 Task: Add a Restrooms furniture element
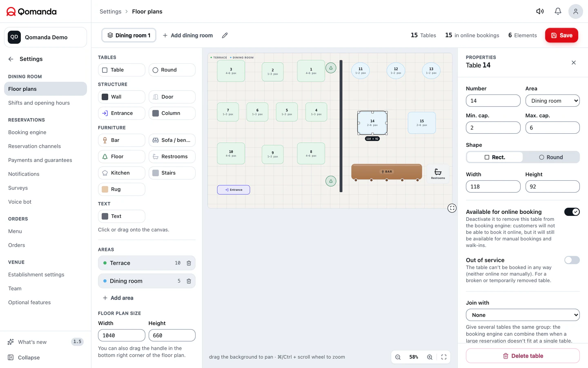[x=172, y=157]
